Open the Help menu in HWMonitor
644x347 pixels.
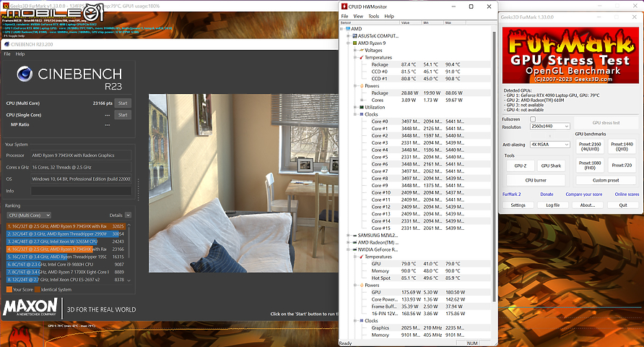pyautogui.click(x=389, y=17)
